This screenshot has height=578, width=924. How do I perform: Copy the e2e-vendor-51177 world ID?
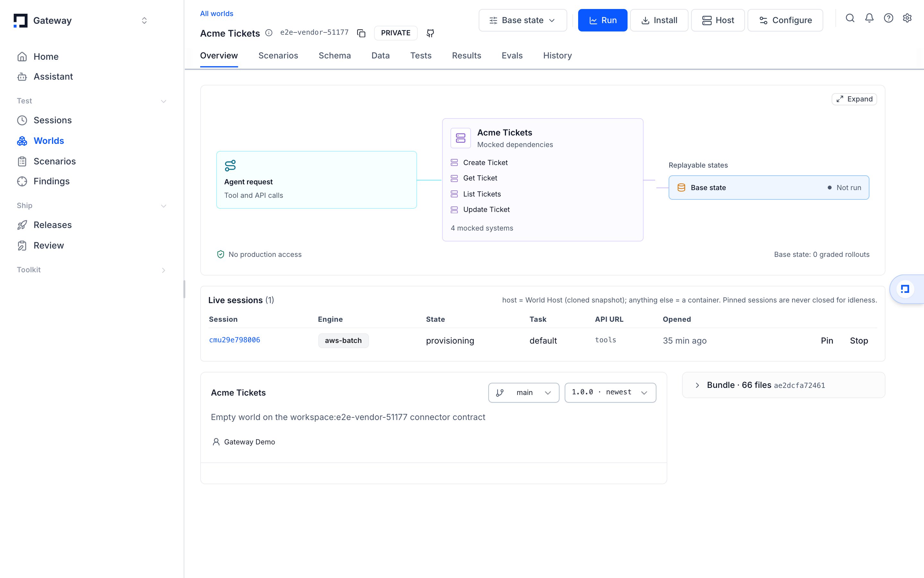(361, 33)
